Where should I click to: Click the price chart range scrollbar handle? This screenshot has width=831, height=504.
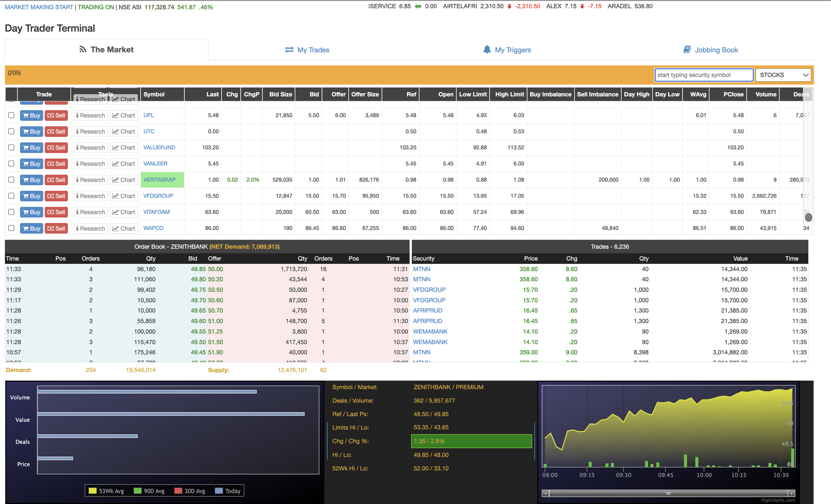click(x=668, y=493)
